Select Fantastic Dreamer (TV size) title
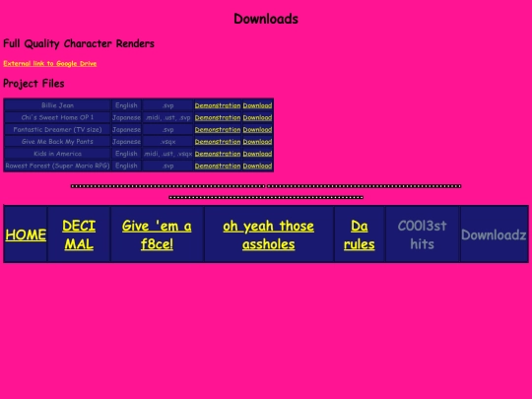Image resolution: width=532 pixels, height=399 pixels. click(x=57, y=130)
